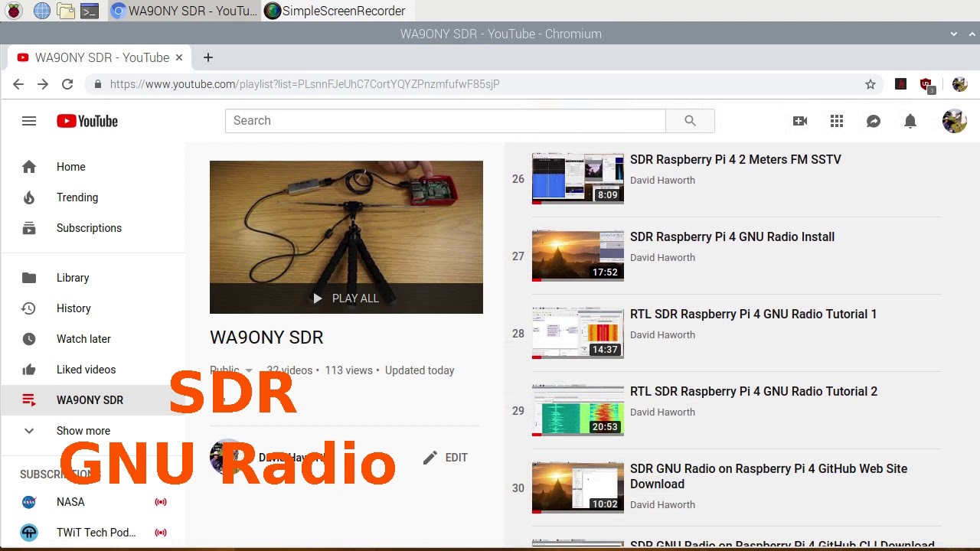
Task: Click Play All on playlist thumbnail
Action: click(346, 298)
